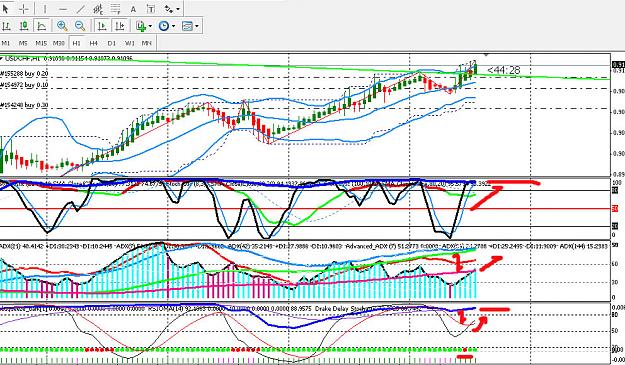Select order label #154972 buy 0.10
Screen dimensions: 625x365
pos(24,85)
